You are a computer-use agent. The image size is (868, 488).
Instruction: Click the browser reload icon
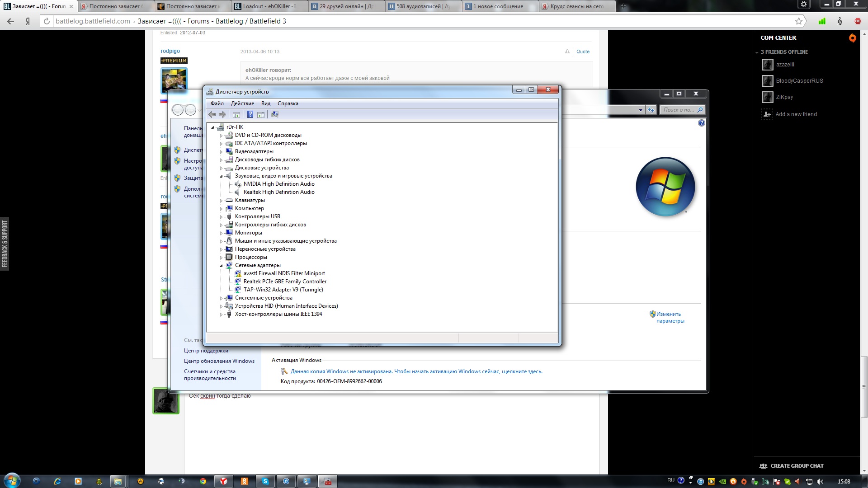(x=46, y=21)
